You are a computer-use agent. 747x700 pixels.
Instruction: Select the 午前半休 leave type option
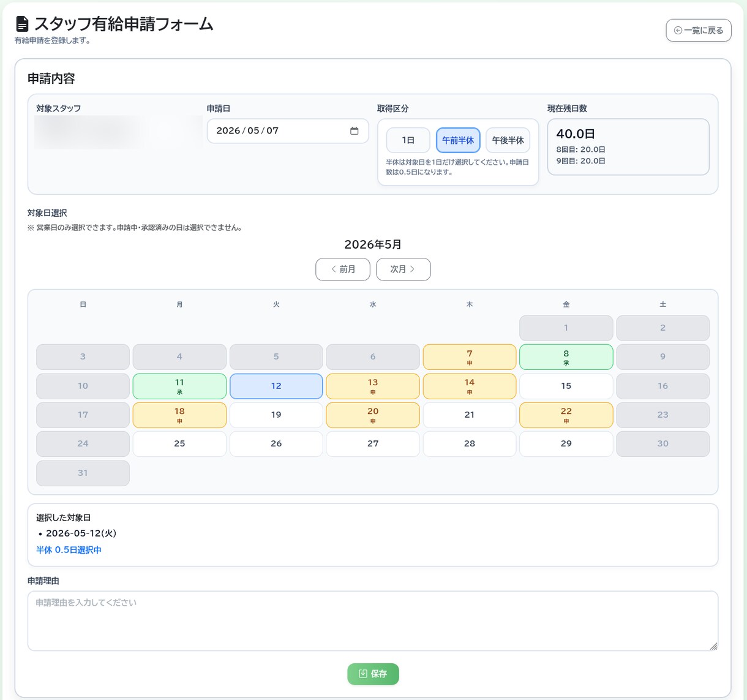(458, 140)
